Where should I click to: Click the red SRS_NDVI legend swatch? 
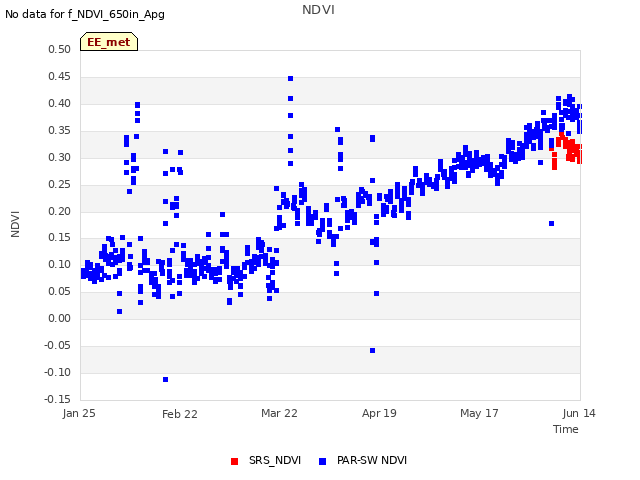(x=234, y=461)
